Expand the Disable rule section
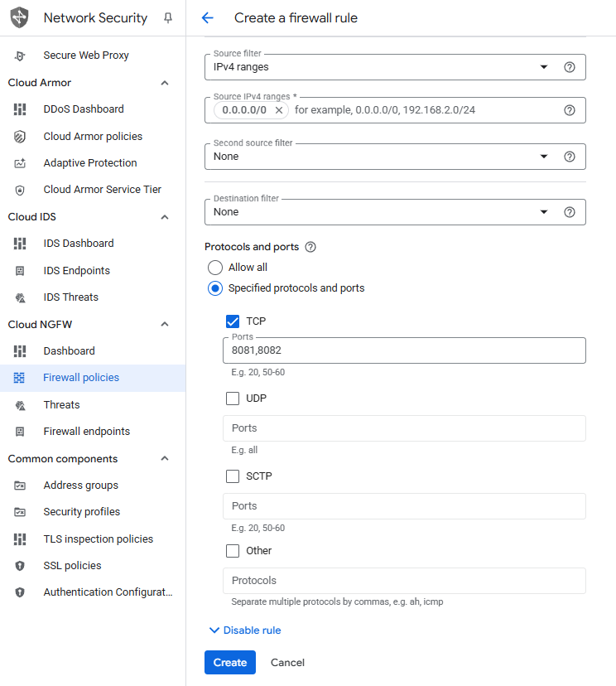This screenshot has height=686, width=616. pyautogui.click(x=245, y=630)
